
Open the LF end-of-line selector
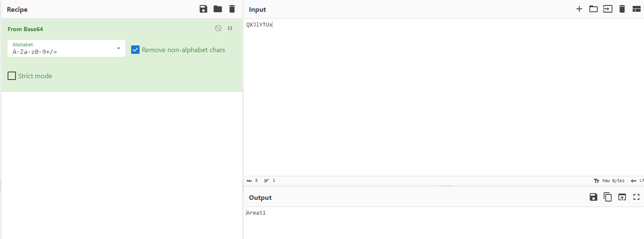(x=638, y=181)
